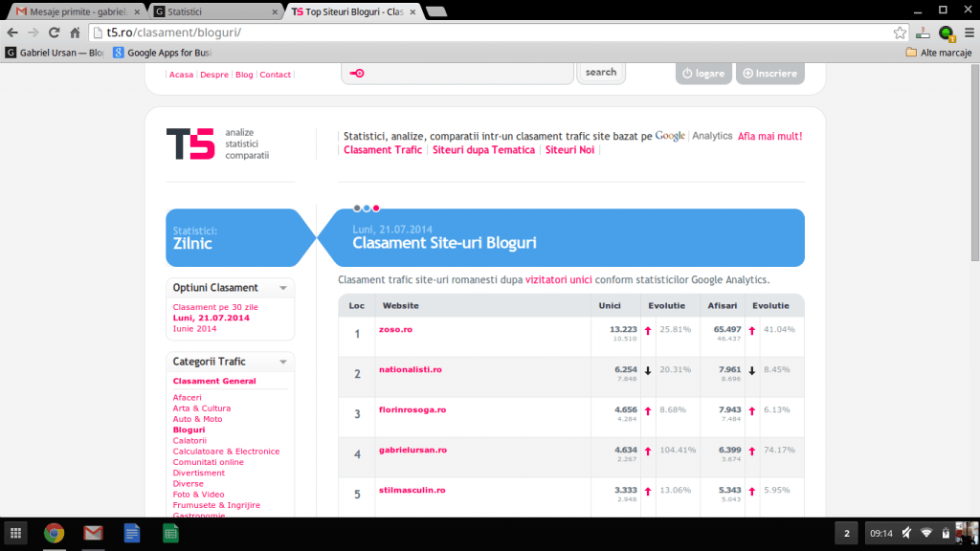
Task: Open the Foto & Video category
Action: 198,495
